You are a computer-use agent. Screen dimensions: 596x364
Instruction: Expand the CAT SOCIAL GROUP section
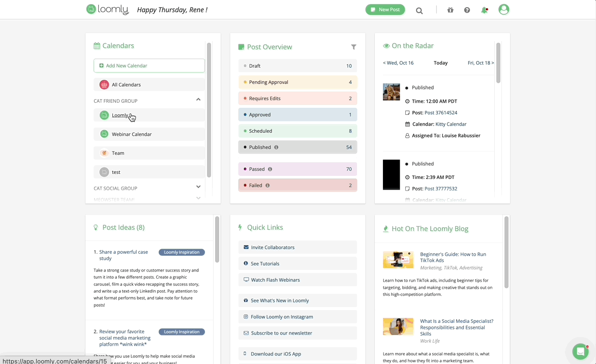pos(198,188)
